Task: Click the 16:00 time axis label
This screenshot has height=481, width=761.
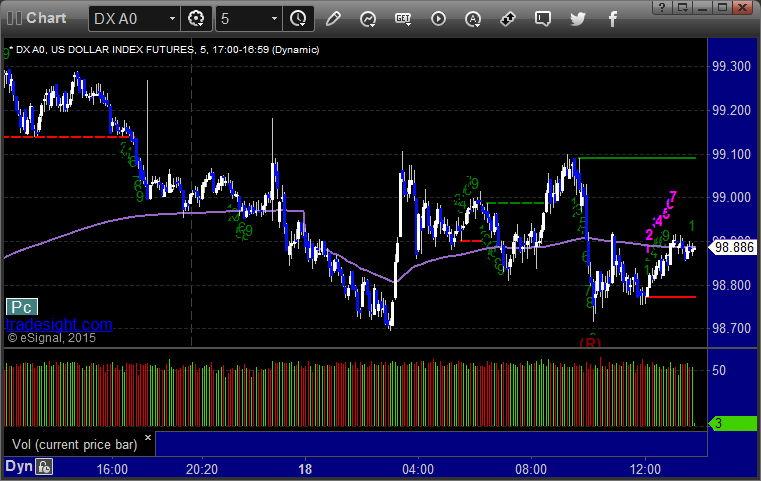Action: pyautogui.click(x=112, y=469)
